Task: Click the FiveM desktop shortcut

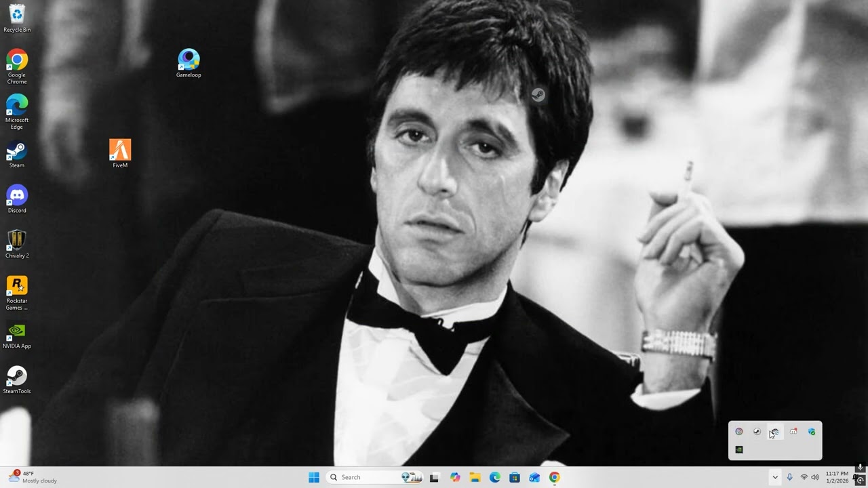Action: click(x=120, y=154)
